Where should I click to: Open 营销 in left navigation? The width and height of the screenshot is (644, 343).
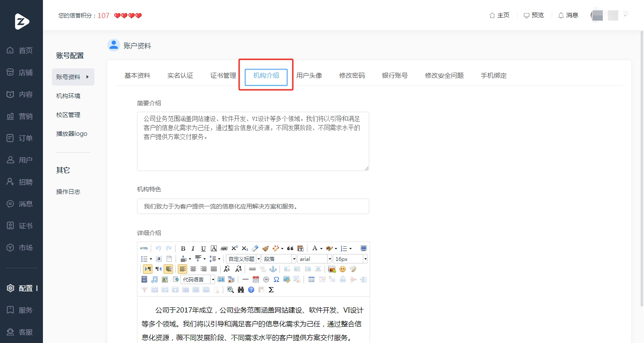(20, 116)
